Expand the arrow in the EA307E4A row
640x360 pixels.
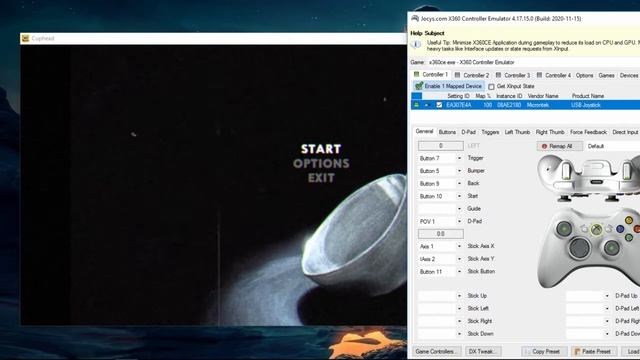coord(427,105)
